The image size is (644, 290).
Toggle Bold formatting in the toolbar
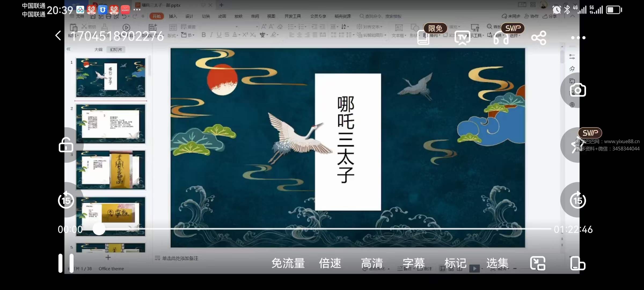203,35
